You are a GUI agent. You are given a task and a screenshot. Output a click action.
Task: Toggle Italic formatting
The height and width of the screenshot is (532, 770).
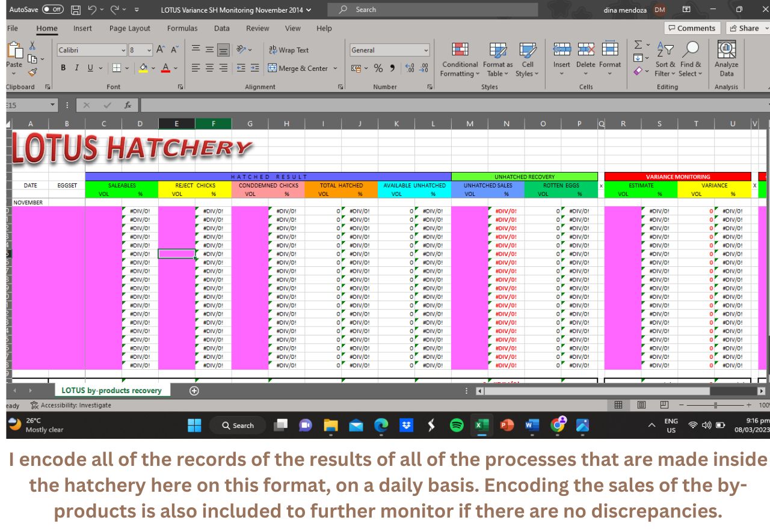(76, 69)
